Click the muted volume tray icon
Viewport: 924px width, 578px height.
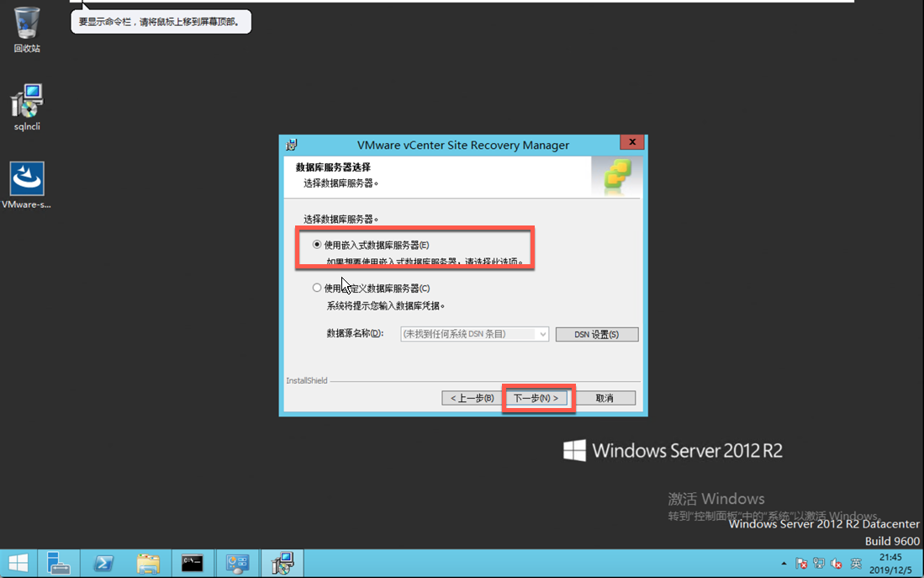(837, 564)
